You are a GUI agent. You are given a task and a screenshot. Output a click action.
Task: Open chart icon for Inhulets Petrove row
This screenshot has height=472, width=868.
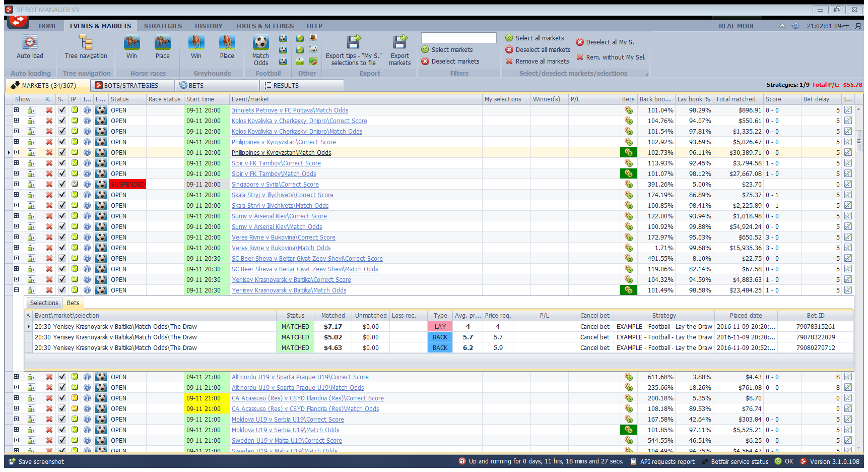pyautogui.click(x=848, y=110)
